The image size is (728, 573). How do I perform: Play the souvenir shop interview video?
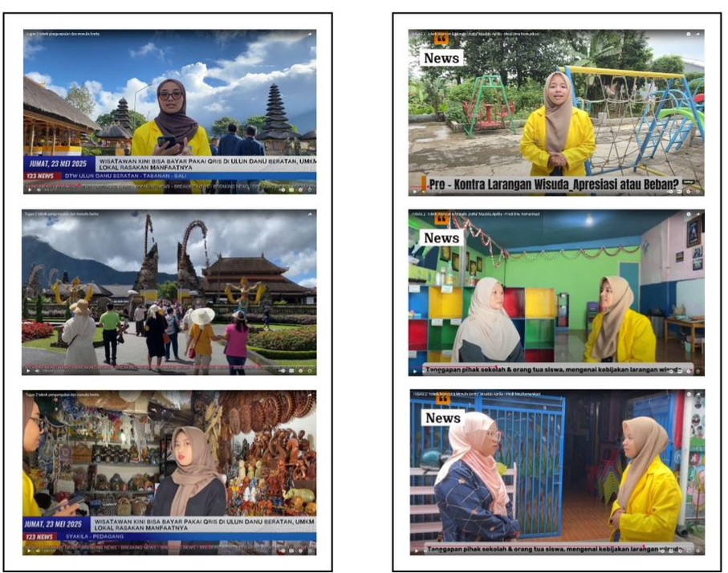pyautogui.click(x=30, y=551)
